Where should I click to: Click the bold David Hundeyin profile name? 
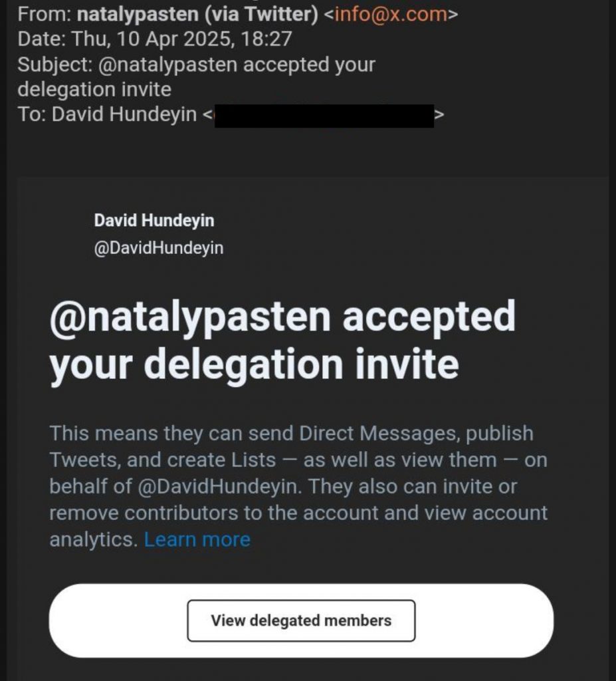click(x=154, y=221)
